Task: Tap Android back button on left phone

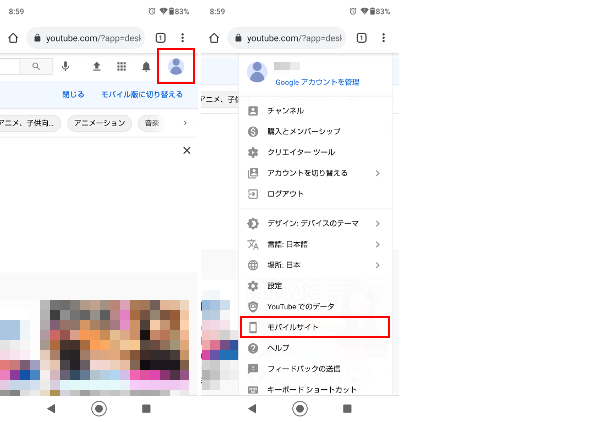Action: pyautogui.click(x=51, y=409)
